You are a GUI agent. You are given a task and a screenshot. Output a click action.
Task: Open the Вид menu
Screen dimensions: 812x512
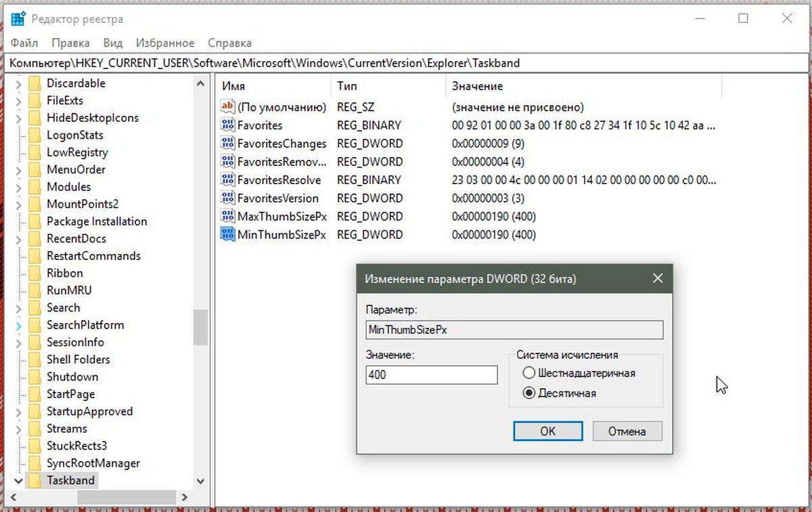(x=113, y=43)
